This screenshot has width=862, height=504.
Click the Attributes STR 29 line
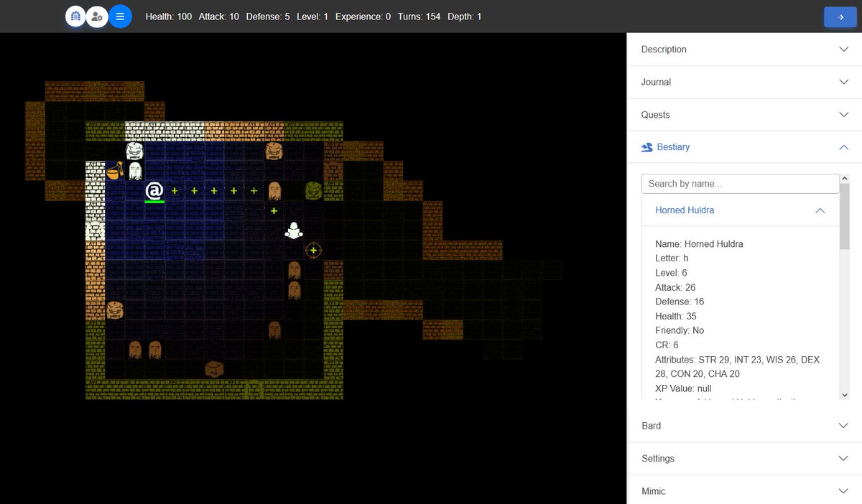738,366
